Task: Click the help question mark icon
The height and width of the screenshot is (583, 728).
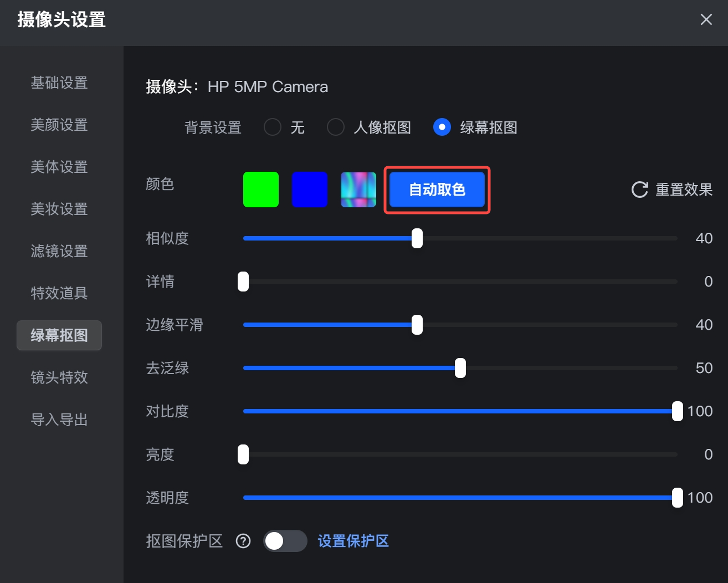Action: tap(243, 541)
